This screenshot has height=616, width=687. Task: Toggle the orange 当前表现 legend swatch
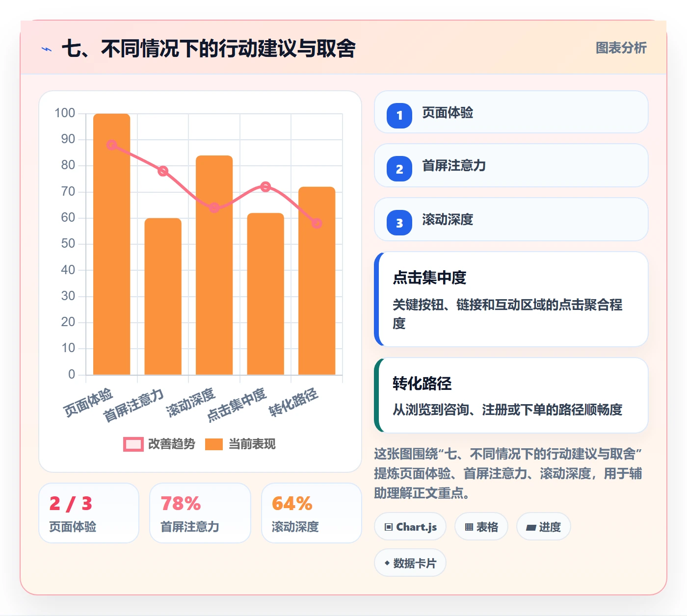click(x=214, y=444)
